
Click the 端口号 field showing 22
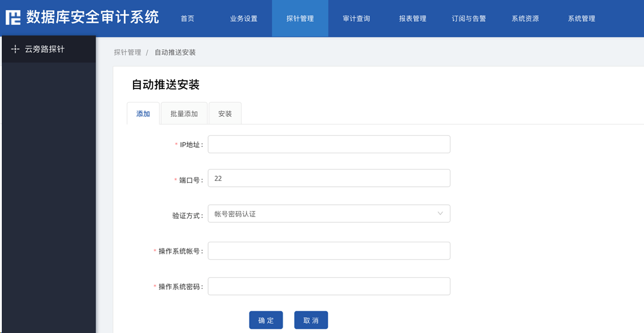tap(329, 178)
